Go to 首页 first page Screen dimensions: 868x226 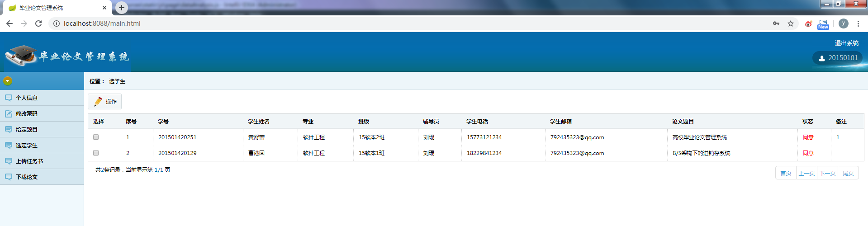tap(786, 173)
